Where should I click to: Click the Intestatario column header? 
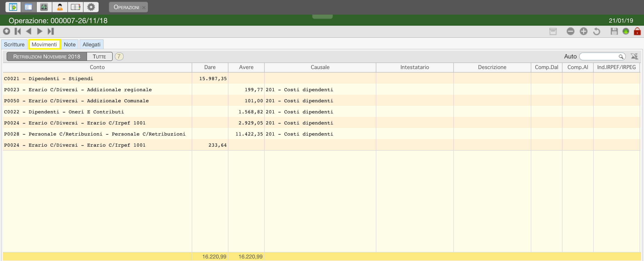[x=415, y=67]
